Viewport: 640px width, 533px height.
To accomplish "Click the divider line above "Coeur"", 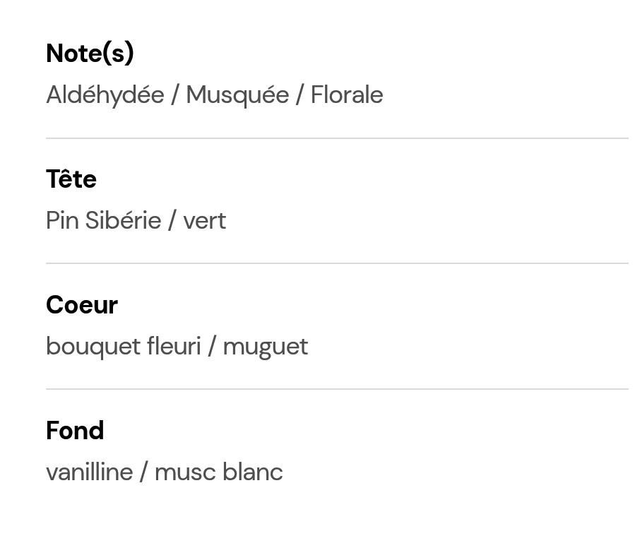I will click(x=337, y=264).
